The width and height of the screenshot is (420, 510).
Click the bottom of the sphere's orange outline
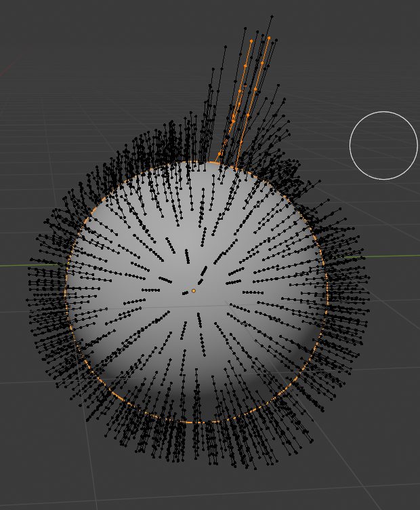pos(196,423)
